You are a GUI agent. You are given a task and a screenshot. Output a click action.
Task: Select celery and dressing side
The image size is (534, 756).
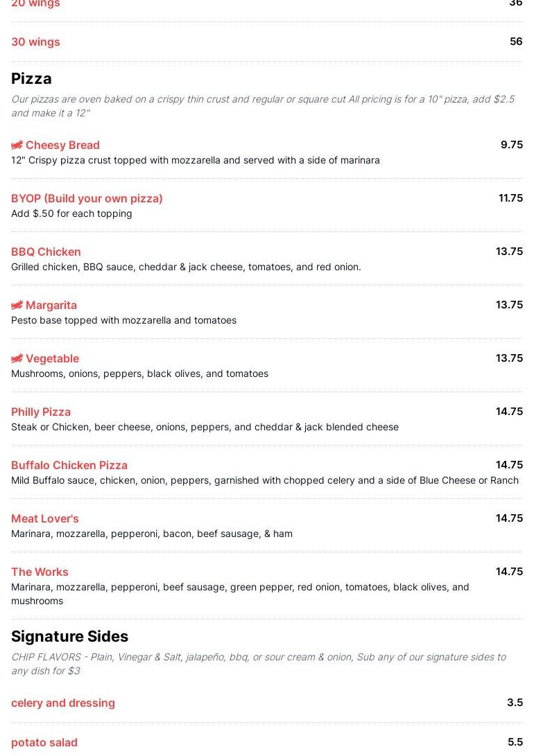[63, 703]
